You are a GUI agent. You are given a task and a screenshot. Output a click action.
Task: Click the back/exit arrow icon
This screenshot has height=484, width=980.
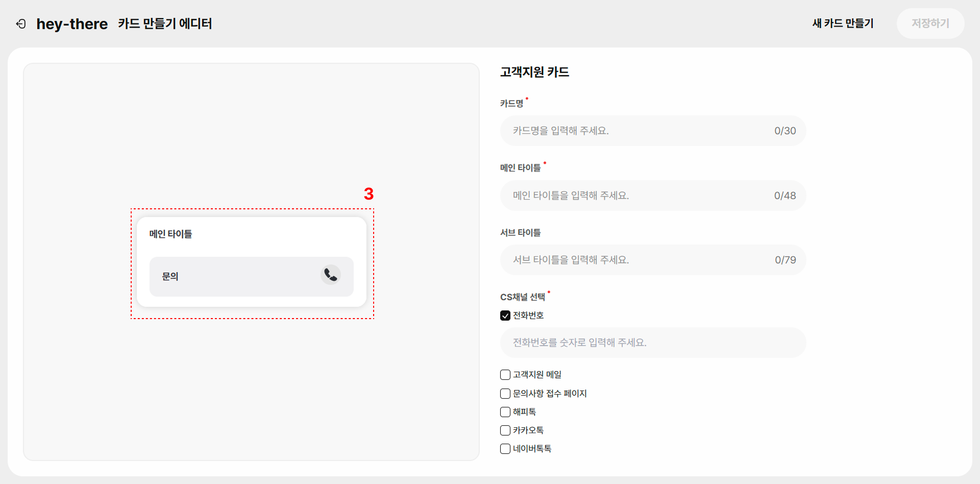click(x=21, y=23)
